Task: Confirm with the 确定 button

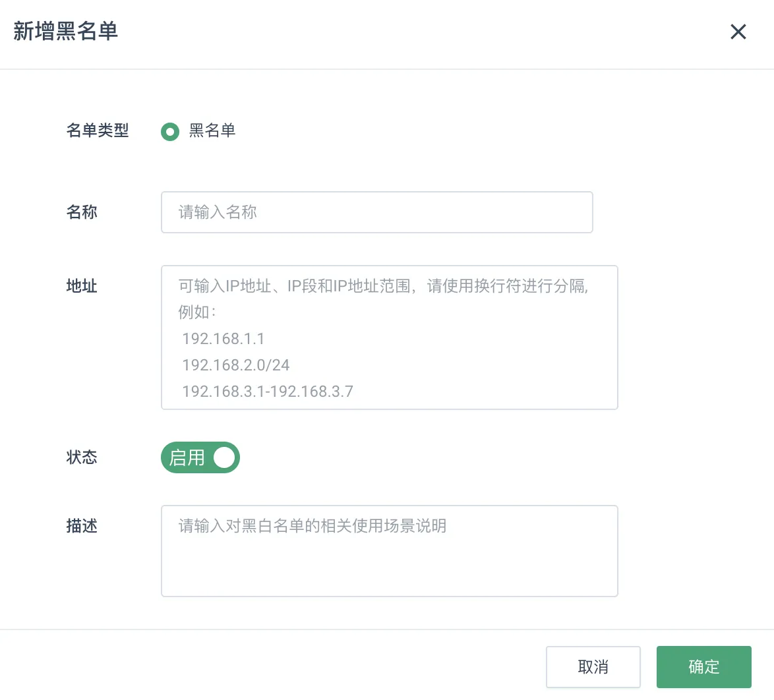Action: pos(704,667)
